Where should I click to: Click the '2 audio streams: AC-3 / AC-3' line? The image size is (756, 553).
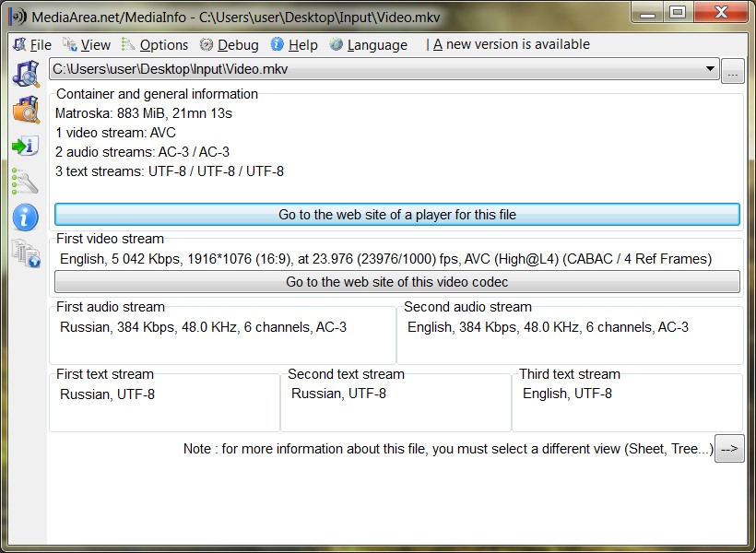tap(142, 152)
